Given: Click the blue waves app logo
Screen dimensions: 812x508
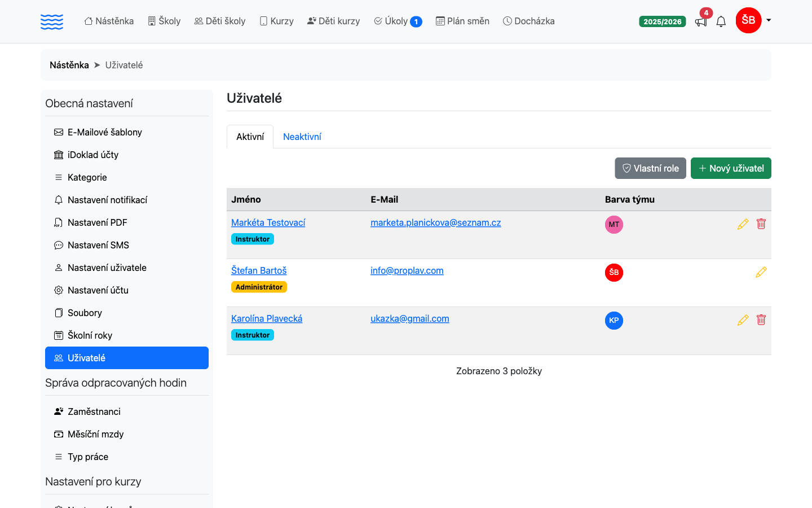Looking at the screenshot, I should pos(52,21).
